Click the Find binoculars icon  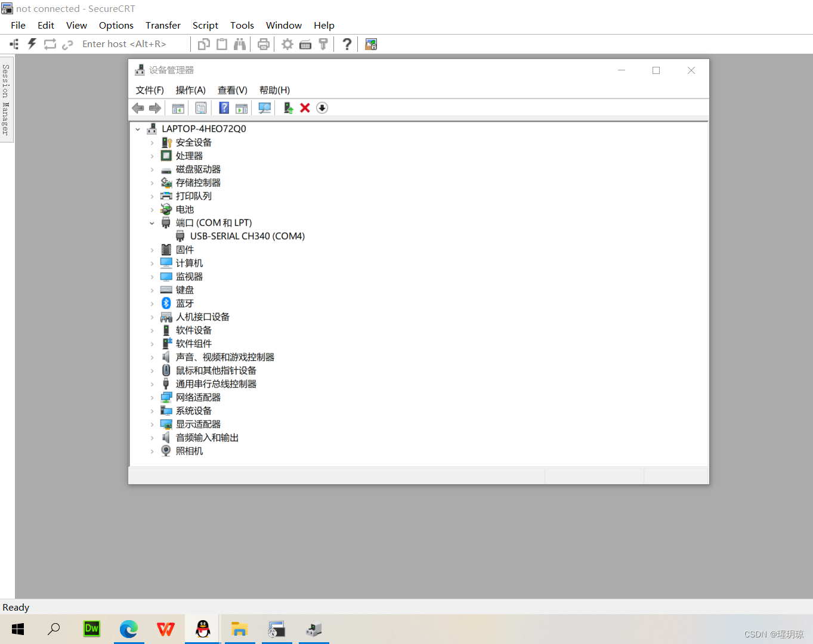pyautogui.click(x=240, y=44)
